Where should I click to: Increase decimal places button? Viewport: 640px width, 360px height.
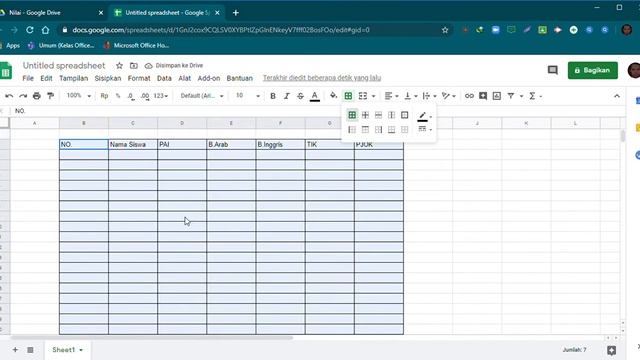click(x=145, y=96)
